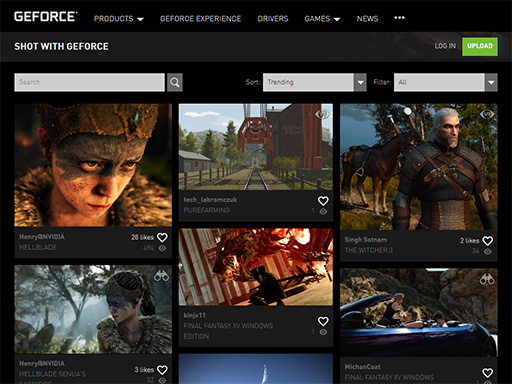Click heart on kinjx11 Final Fantasy shot

(x=323, y=321)
